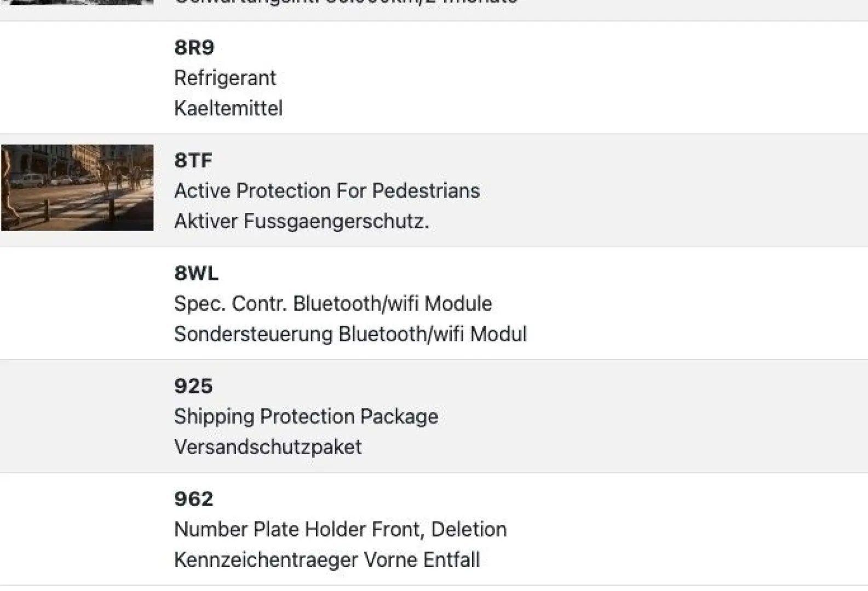Image resolution: width=868 pixels, height=591 pixels.
Task: Click empty image cell beside code 8WL
Action: pyautogui.click(x=77, y=303)
